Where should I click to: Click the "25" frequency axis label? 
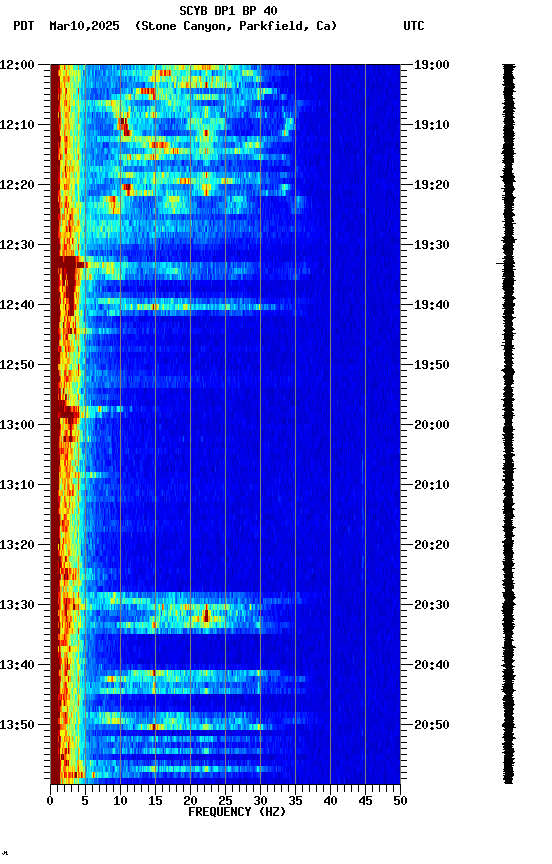point(225,801)
